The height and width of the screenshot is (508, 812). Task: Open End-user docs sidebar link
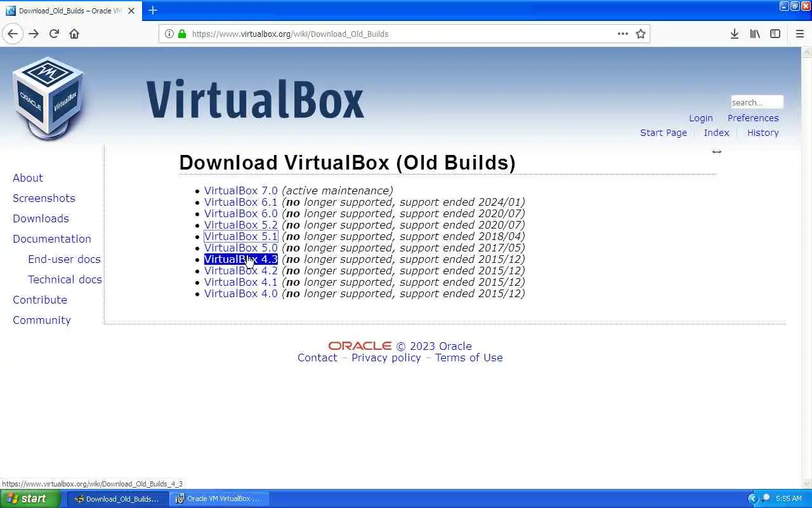64,259
